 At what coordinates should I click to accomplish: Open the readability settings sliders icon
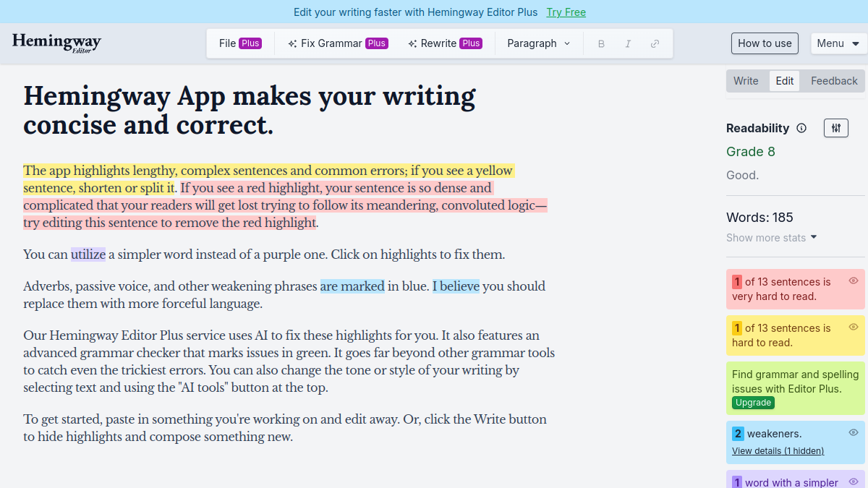(x=836, y=128)
